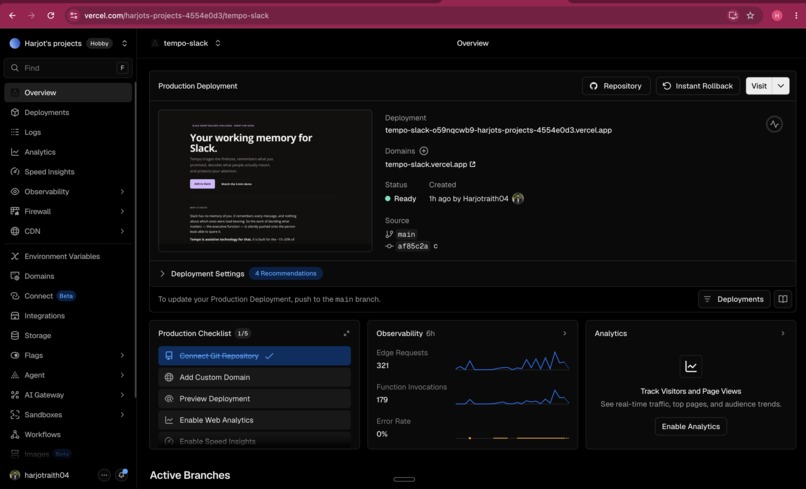The width and height of the screenshot is (806, 489).
Task: Click the Flags toggle icon in sidebar
Action: [15, 355]
